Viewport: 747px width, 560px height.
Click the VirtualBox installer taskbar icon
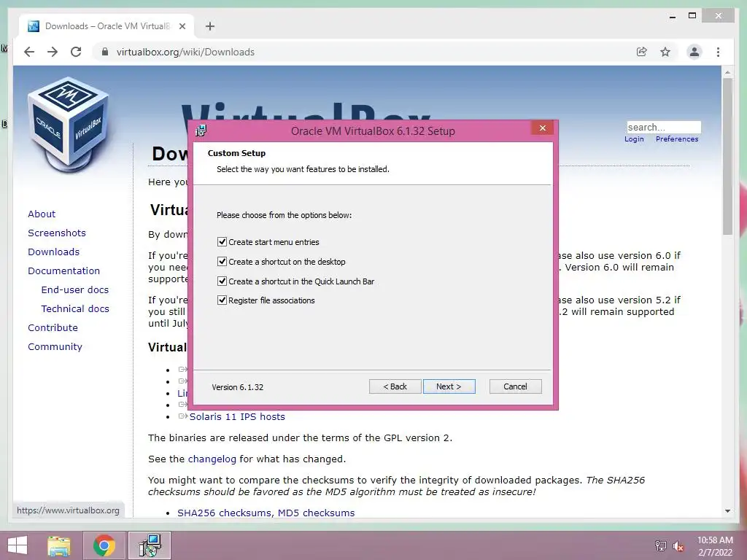click(150, 545)
